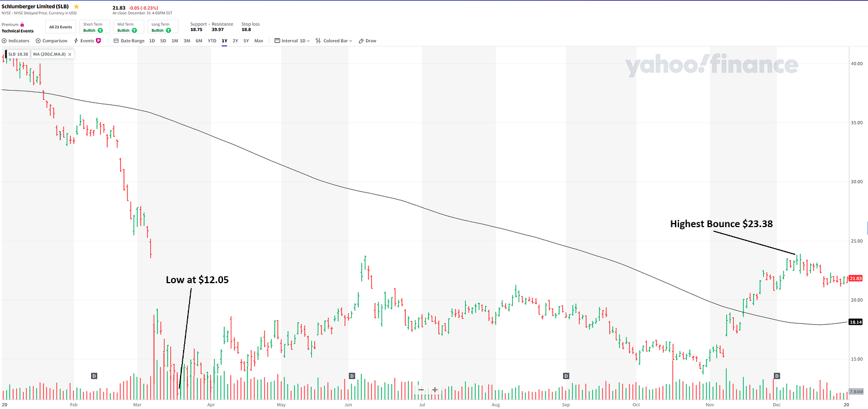Choose the YTD range
This screenshot has width=868, height=409.
click(x=212, y=41)
